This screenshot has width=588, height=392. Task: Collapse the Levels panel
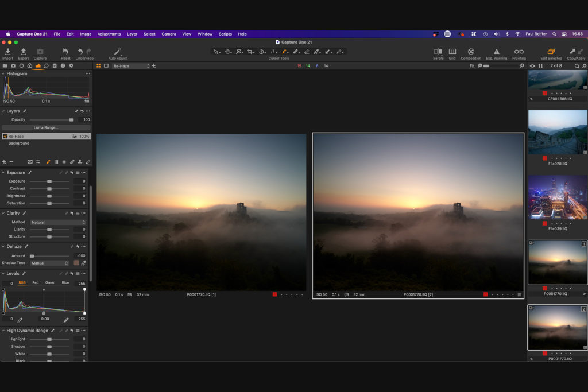coord(3,274)
